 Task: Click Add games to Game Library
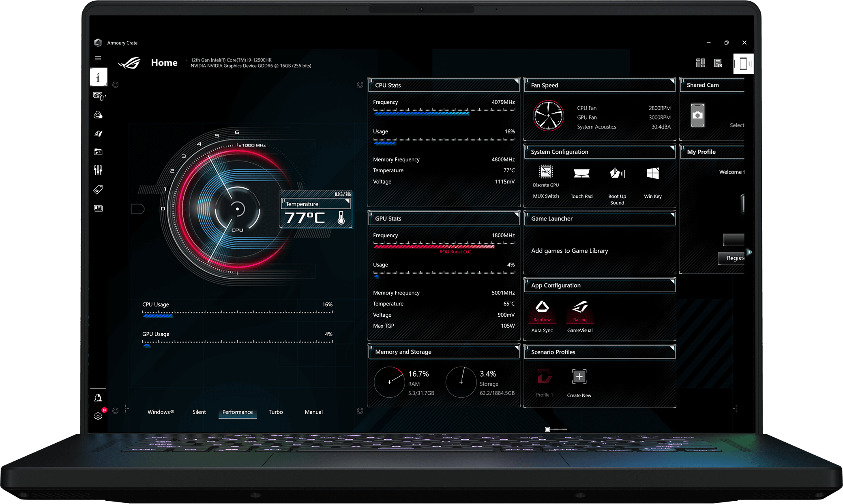click(x=569, y=251)
